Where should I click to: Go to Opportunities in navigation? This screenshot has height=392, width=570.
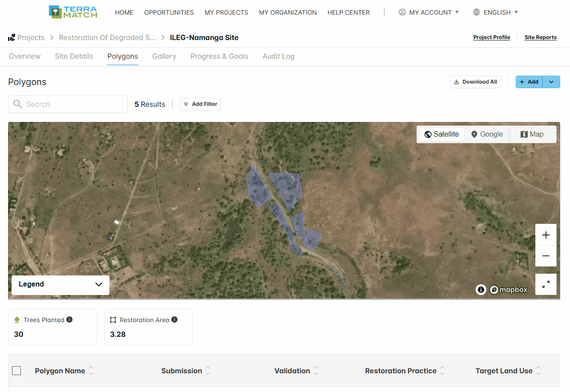point(169,12)
